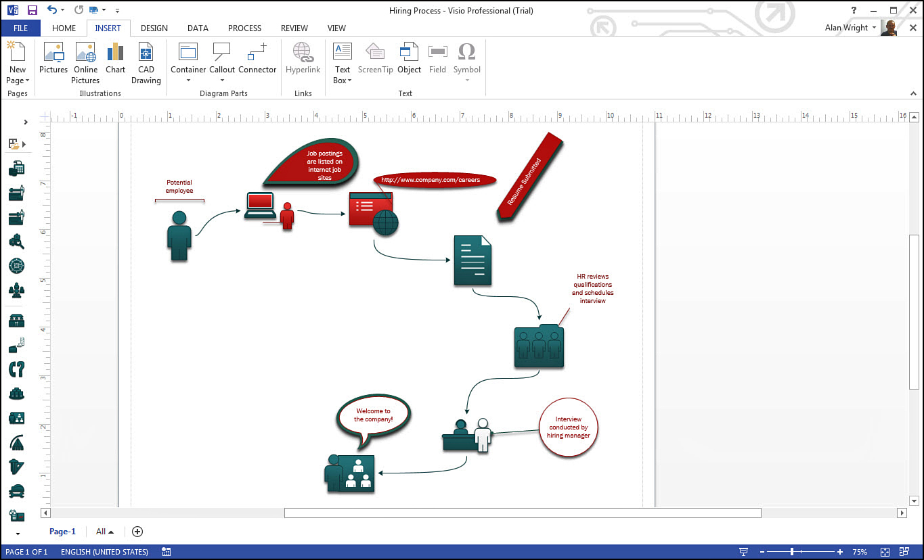Adjust the zoom slider handle
Screen dimensions: 924x560
tap(792, 552)
